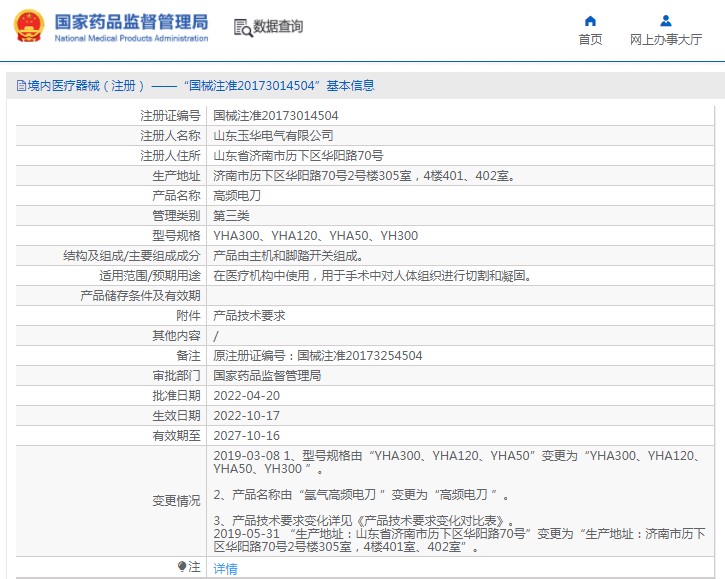Select 第三类 management category value

click(231, 216)
